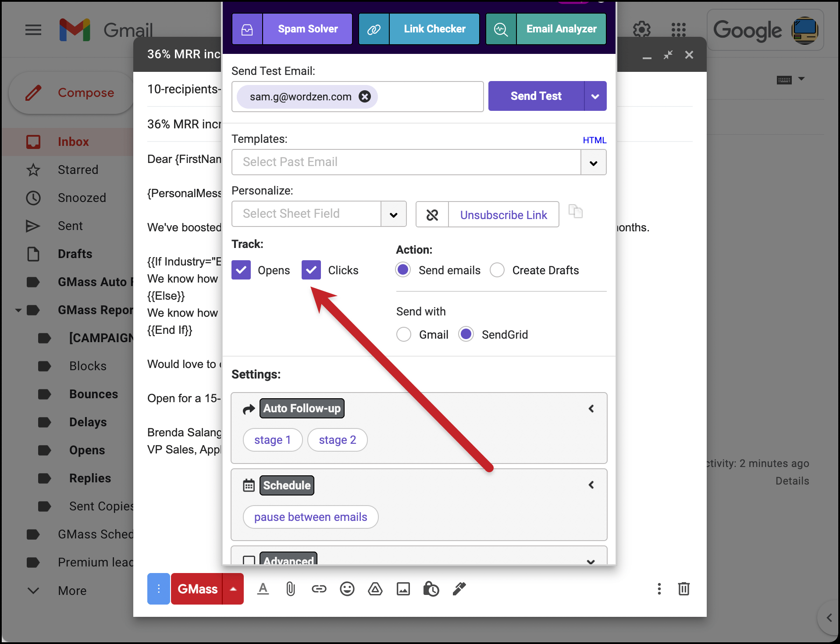Open the Google apps grid
The height and width of the screenshot is (644, 840).
[x=678, y=30]
